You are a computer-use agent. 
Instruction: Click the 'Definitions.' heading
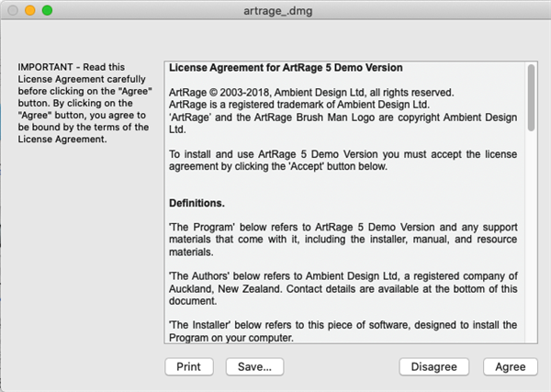pos(197,203)
